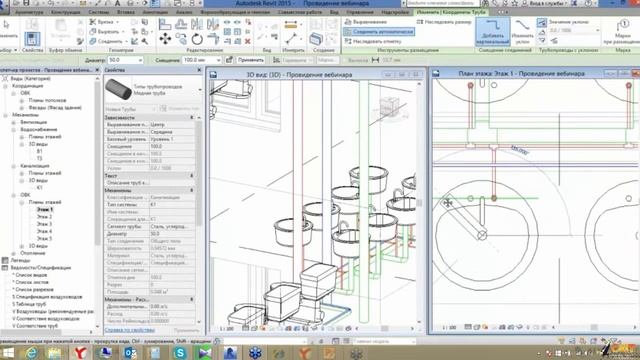Viewport: 640px width, 360px height.
Task: Toggle Марки при размещении option
Action: 622,31
